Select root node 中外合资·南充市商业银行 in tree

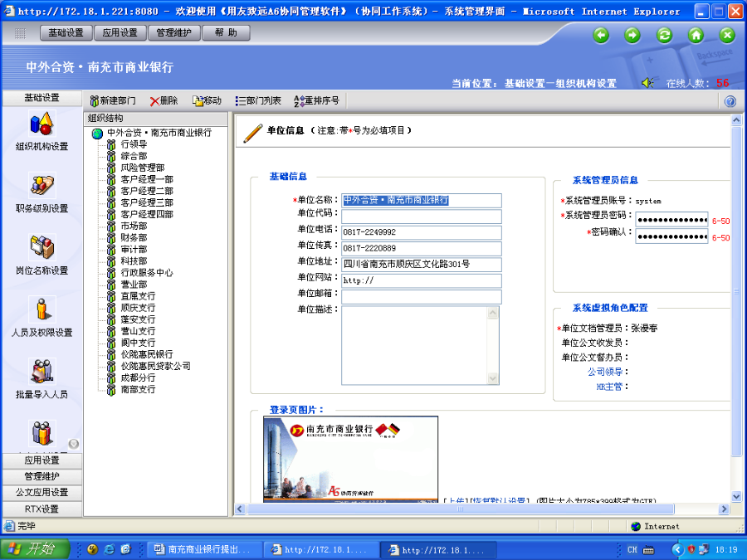point(159,133)
